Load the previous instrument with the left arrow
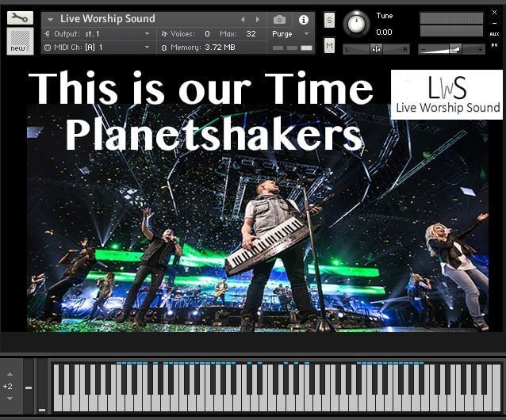The width and height of the screenshot is (506, 420). point(243,20)
